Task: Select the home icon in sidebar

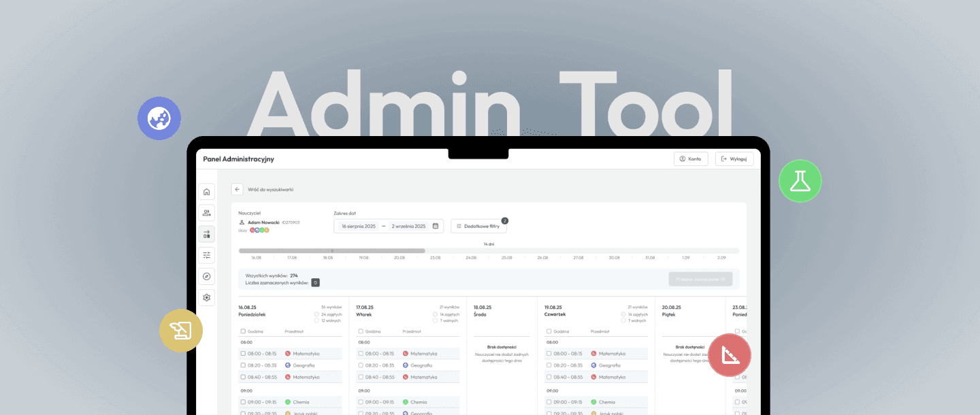Action: [x=206, y=191]
